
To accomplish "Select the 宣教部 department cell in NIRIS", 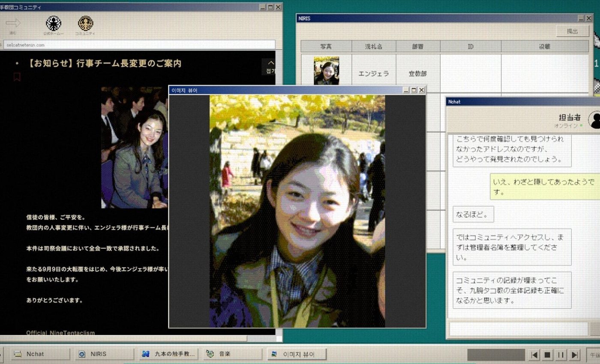I will 418,73.
